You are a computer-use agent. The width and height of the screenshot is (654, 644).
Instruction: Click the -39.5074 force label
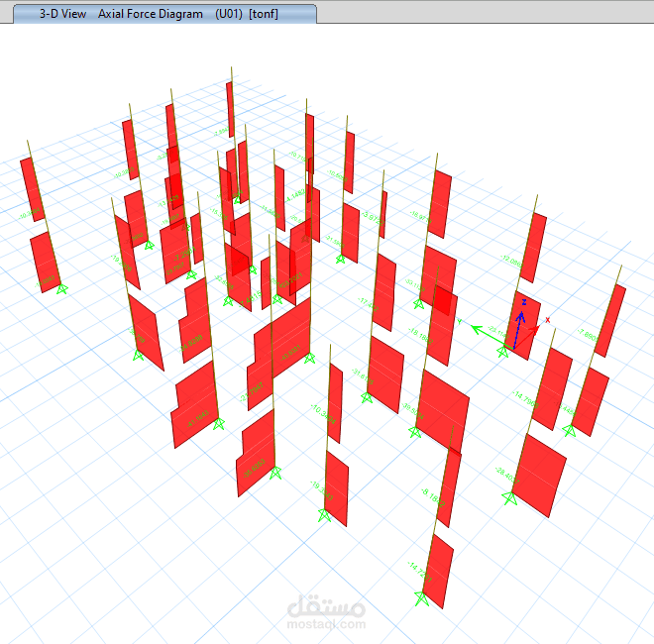point(413,411)
